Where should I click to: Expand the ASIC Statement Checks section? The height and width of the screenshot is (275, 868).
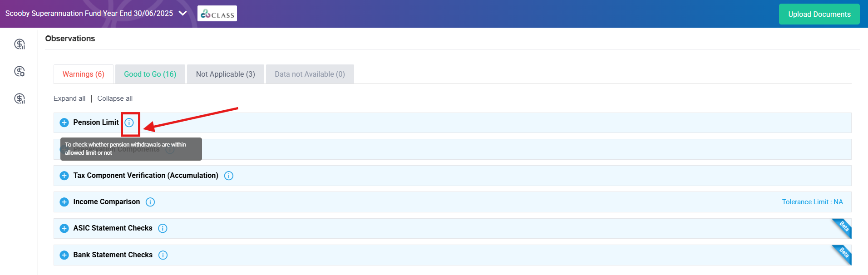(x=64, y=228)
